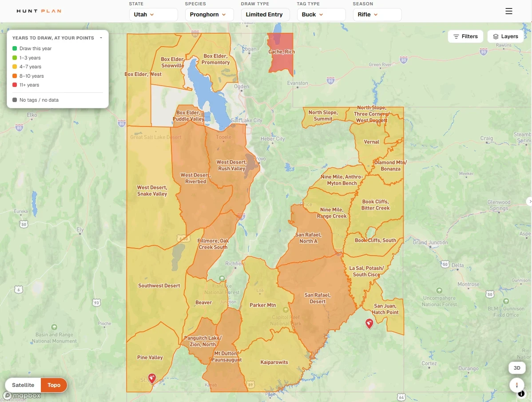This screenshot has height=402, width=532.
Task: Click the 4–7 years yellow swatch
Action: 15,67
